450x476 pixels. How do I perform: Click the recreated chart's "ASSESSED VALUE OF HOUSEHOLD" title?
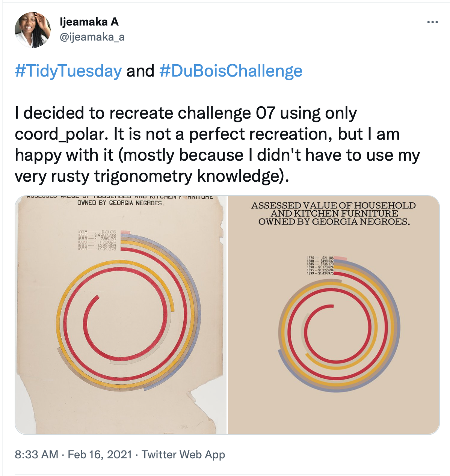click(334, 206)
